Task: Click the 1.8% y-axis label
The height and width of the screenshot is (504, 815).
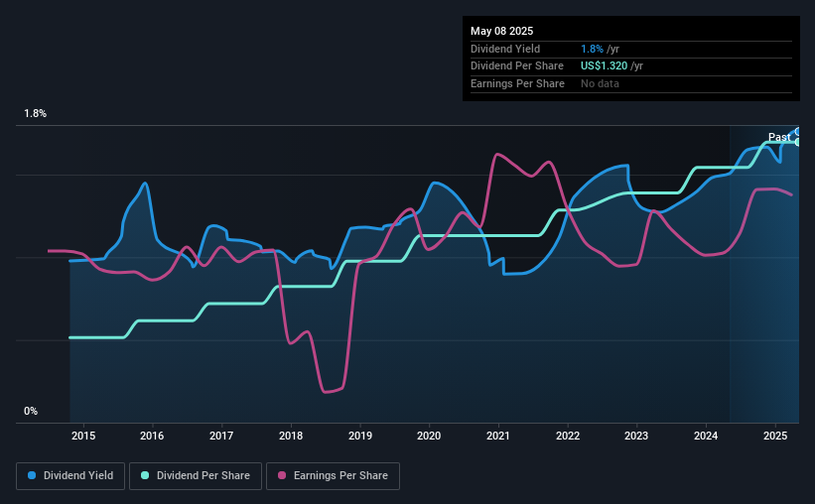Action: 36,114
